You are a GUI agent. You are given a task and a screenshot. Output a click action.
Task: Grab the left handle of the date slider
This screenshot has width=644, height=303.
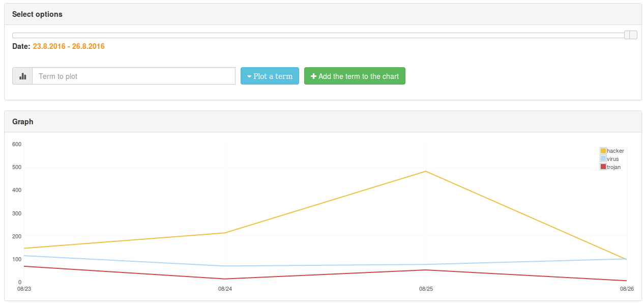pos(628,35)
